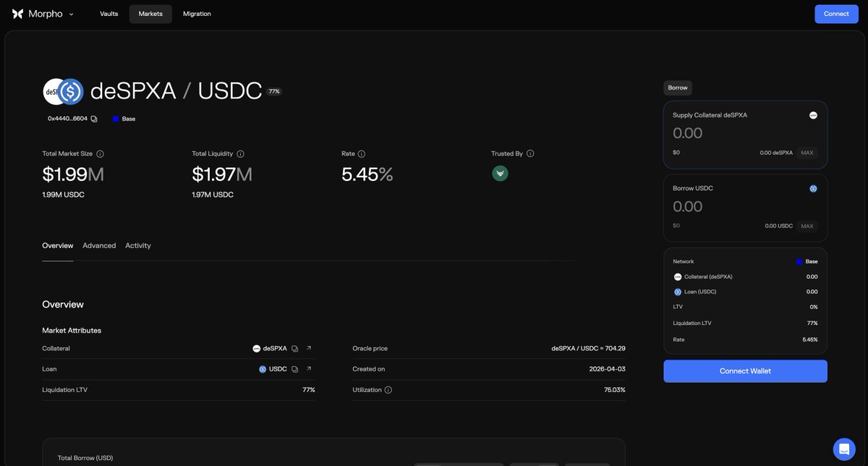Click USDC token icon in Borrow USDC box
This screenshot has width=868, height=466.
click(x=813, y=189)
